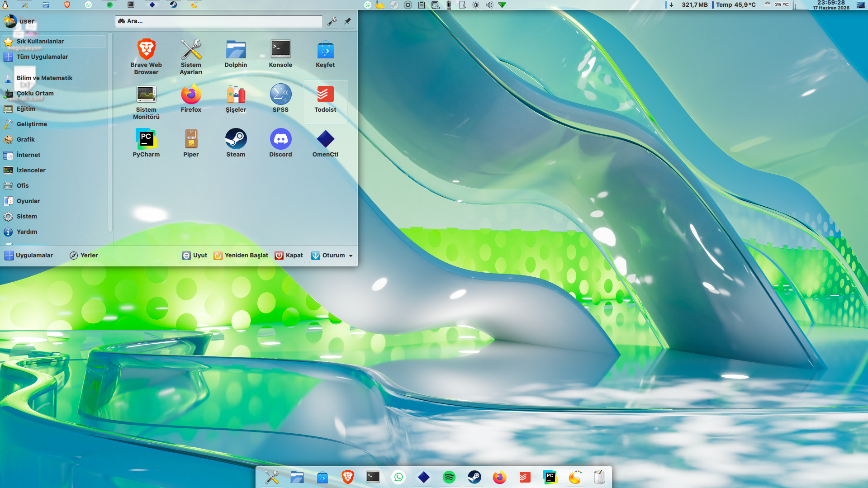The height and width of the screenshot is (488, 868).
Task: Open Oyunlar category
Action: click(54, 201)
